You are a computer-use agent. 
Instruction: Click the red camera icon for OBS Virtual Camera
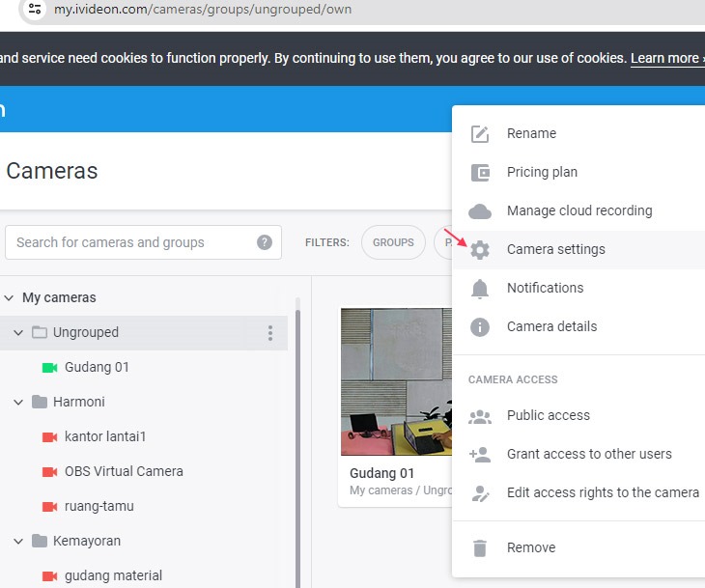pyautogui.click(x=49, y=472)
